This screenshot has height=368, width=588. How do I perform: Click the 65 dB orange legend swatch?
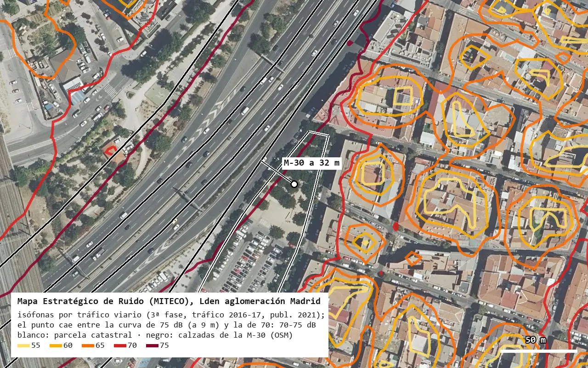88,345
